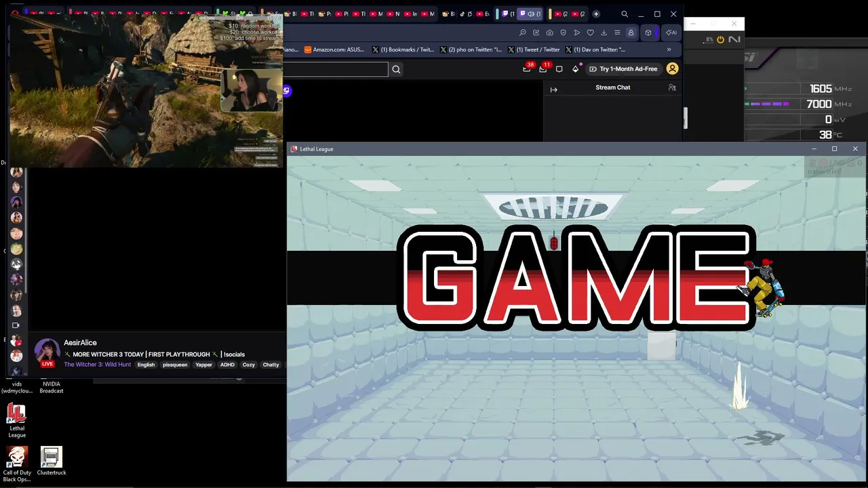868x488 pixels.
Task: Click the purple slider bar in monitoring panel
Action: pyautogui.click(x=767, y=104)
